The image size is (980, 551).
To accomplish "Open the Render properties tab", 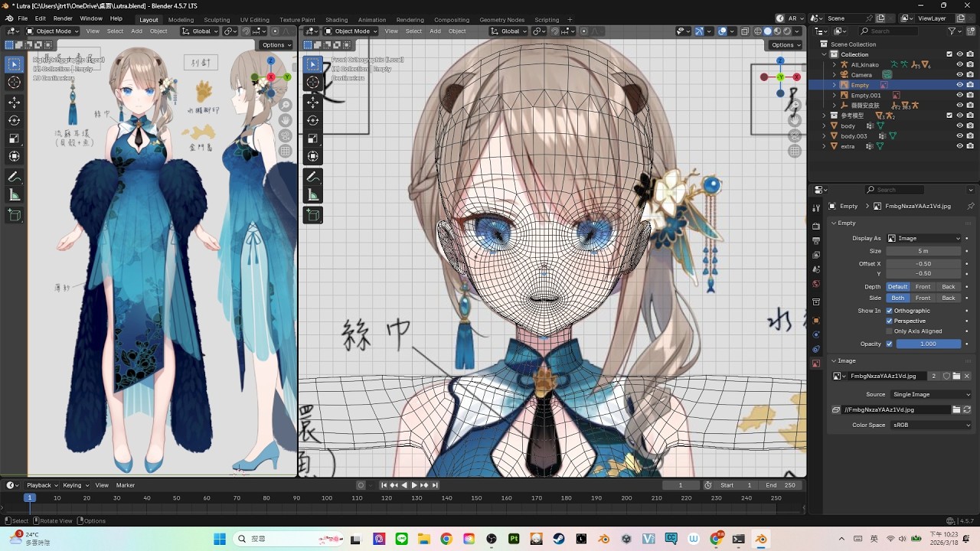I will [816, 227].
